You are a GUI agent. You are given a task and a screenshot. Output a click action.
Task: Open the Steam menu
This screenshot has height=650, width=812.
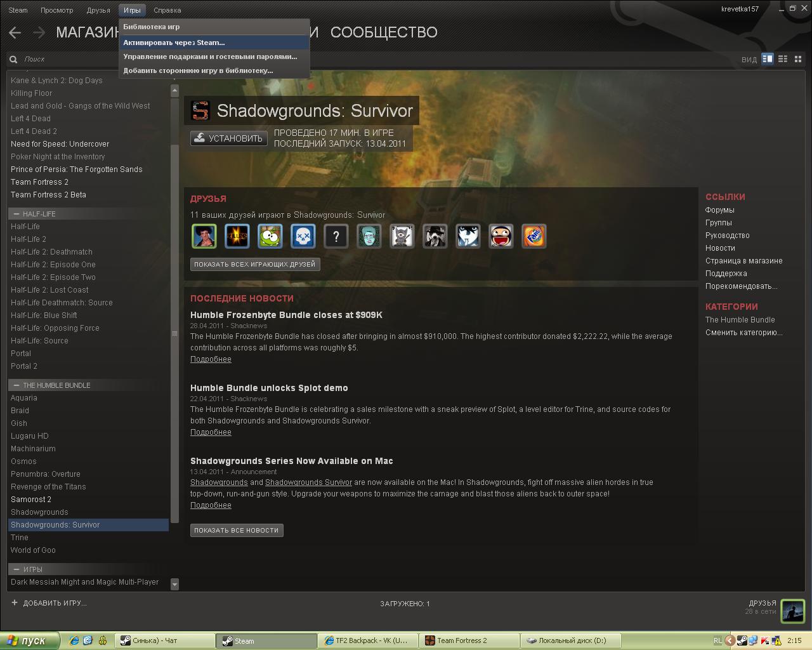(18, 10)
